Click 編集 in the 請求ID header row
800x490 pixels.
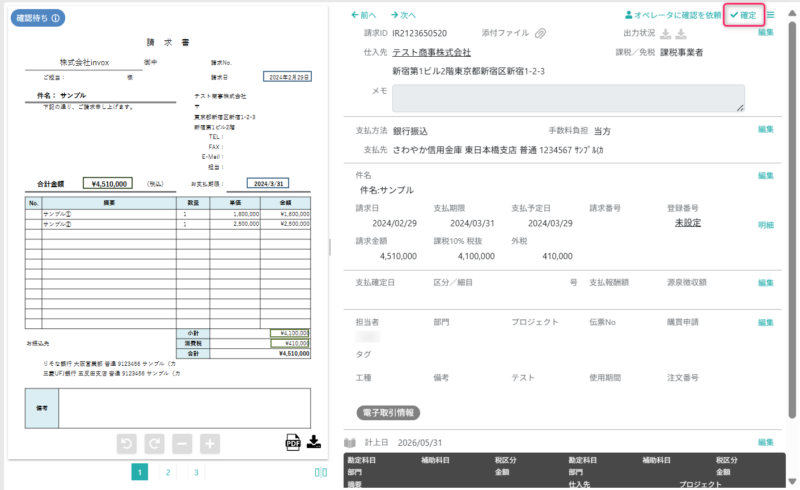(x=766, y=32)
